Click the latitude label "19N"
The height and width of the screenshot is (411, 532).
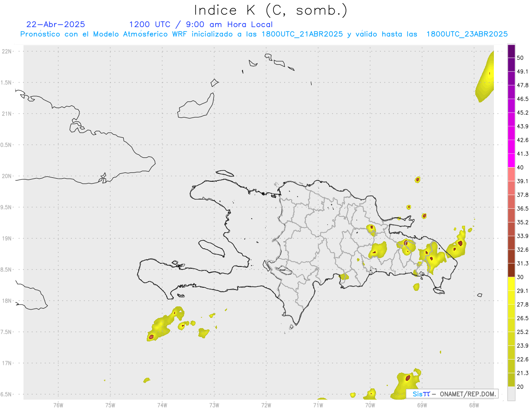tap(7, 239)
